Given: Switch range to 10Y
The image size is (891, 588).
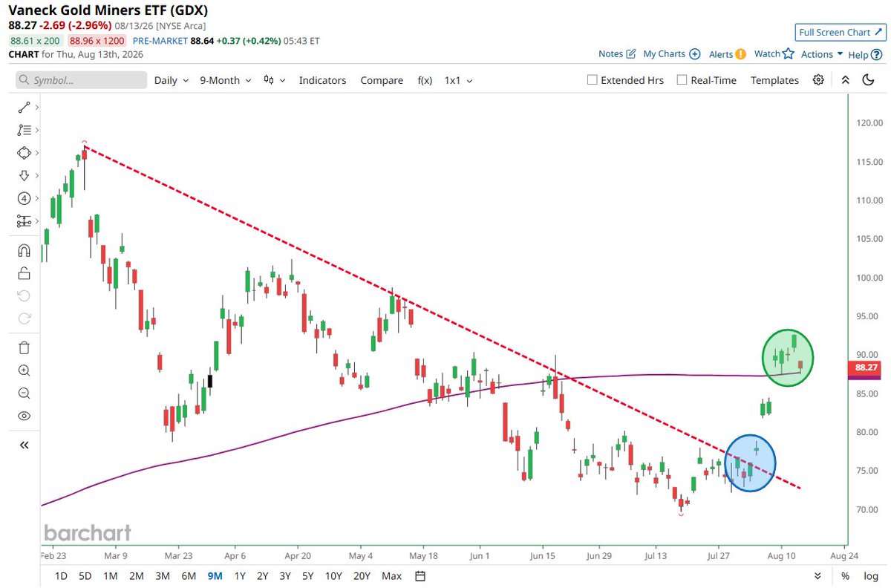Looking at the screenshot, I should click(334, 576).
